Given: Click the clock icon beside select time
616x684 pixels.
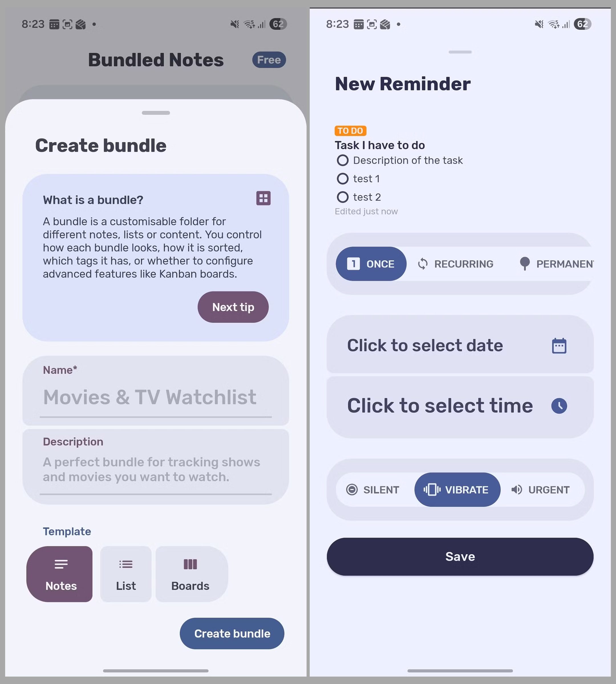Looking at the screenshot, I should (559, 406).
